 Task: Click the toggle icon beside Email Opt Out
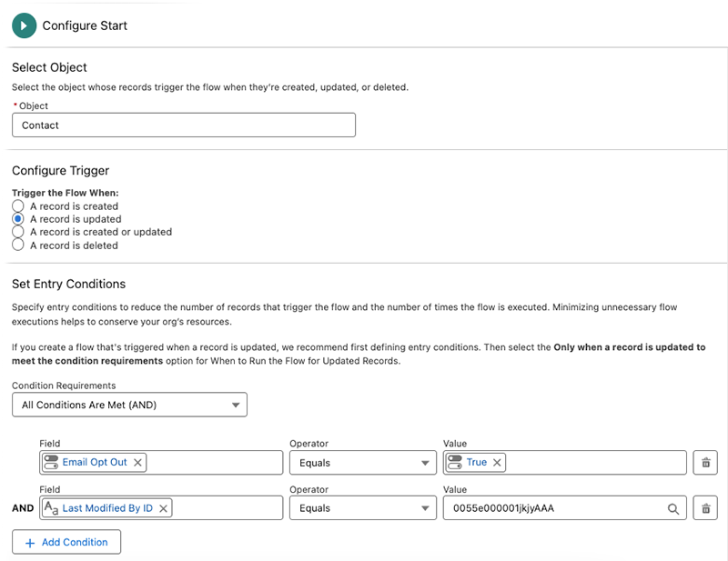51,463
